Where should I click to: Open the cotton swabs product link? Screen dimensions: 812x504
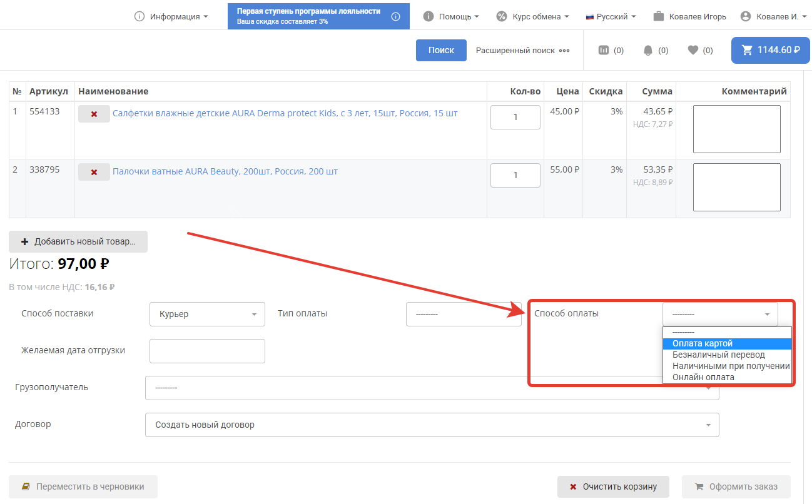pos(225,171)
